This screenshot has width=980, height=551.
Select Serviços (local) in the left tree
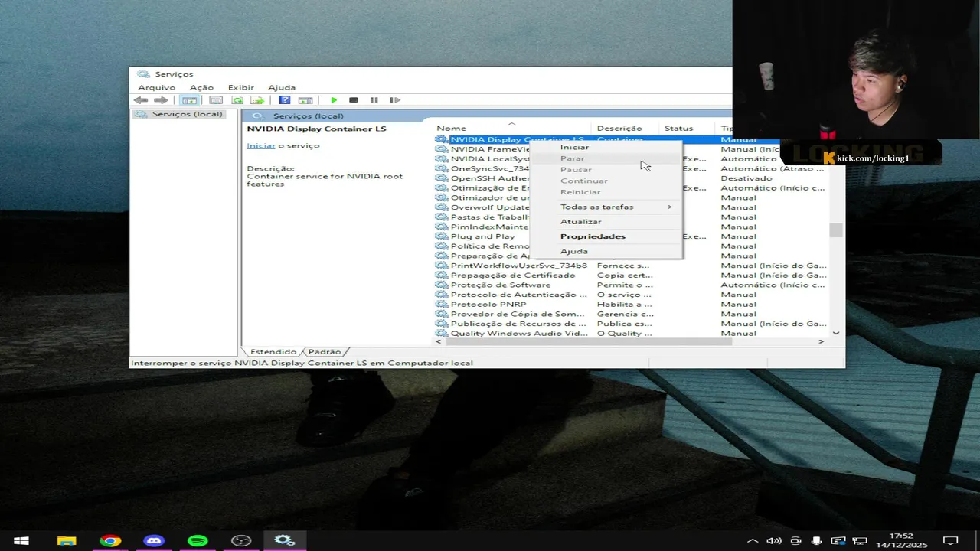(187, 114)
